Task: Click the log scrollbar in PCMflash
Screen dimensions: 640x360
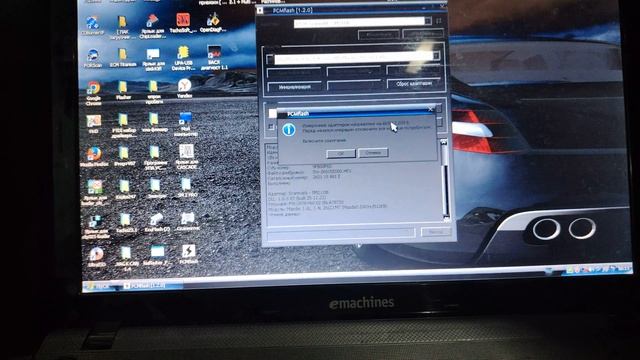Action: tap(444, 180)
